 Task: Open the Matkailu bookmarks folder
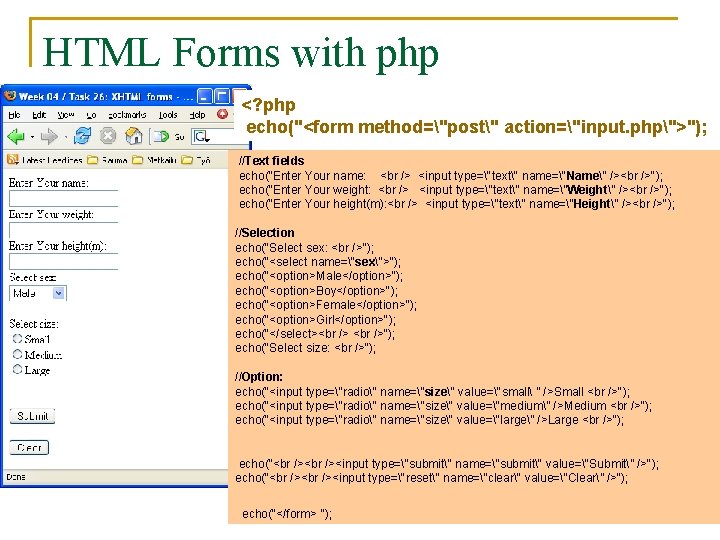click(x=154, y=160)
